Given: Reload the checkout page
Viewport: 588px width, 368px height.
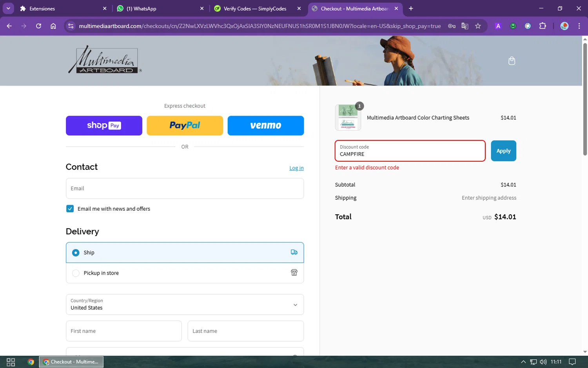Looking at the screenshot, I should point(38,26).
